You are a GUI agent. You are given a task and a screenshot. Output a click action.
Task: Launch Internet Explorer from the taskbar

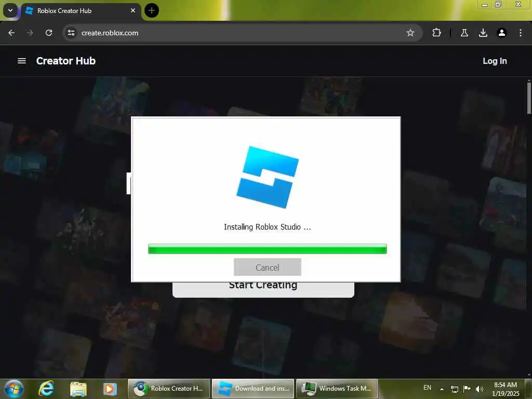click(x=46, y=389)
